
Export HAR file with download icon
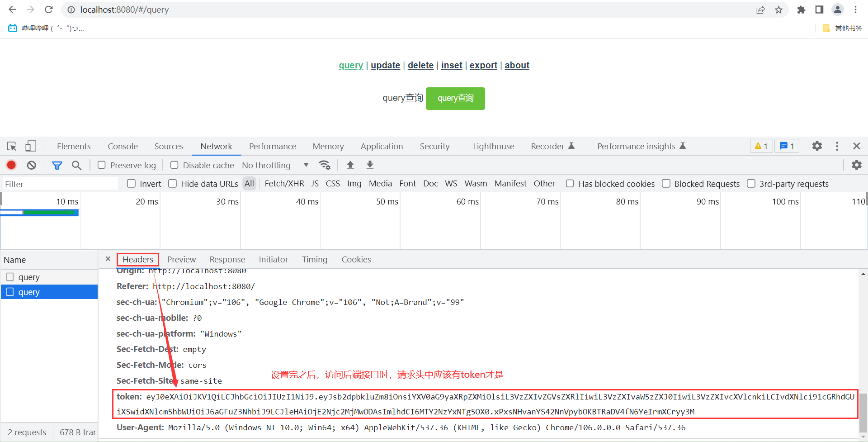point(370,165)
